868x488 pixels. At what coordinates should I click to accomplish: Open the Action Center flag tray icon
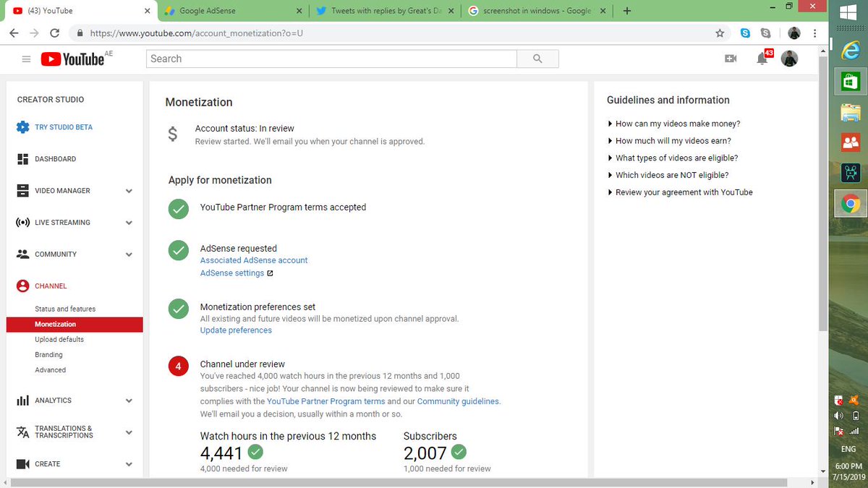839,431
